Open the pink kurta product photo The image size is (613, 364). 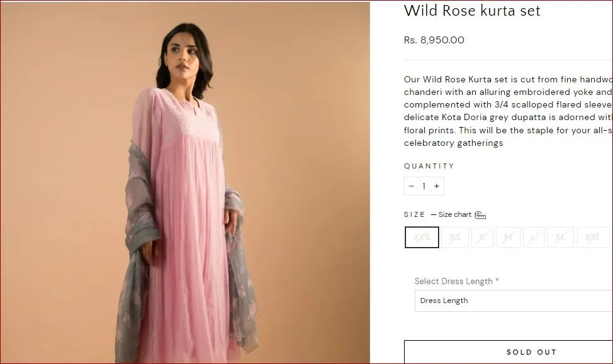[x=185, y=182]
